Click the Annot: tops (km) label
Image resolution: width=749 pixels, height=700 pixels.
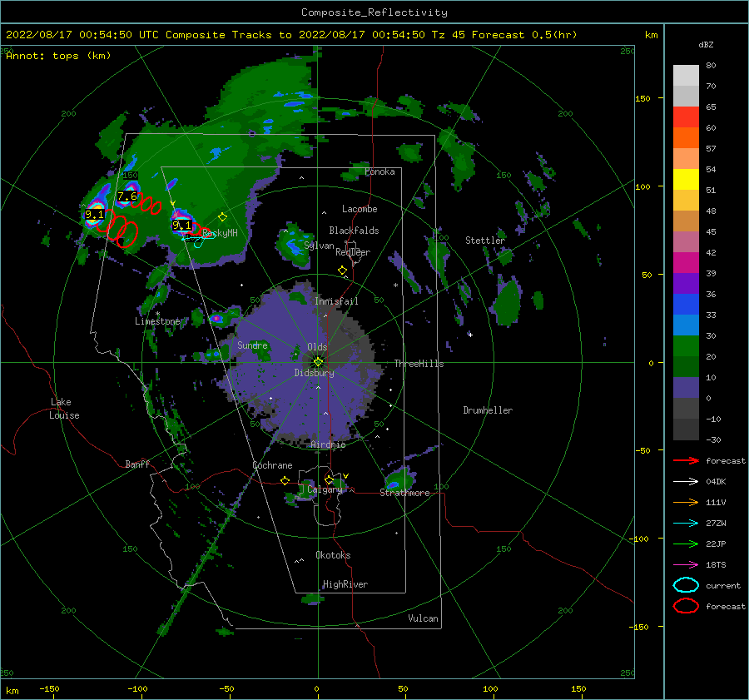[x=58, y=56]
